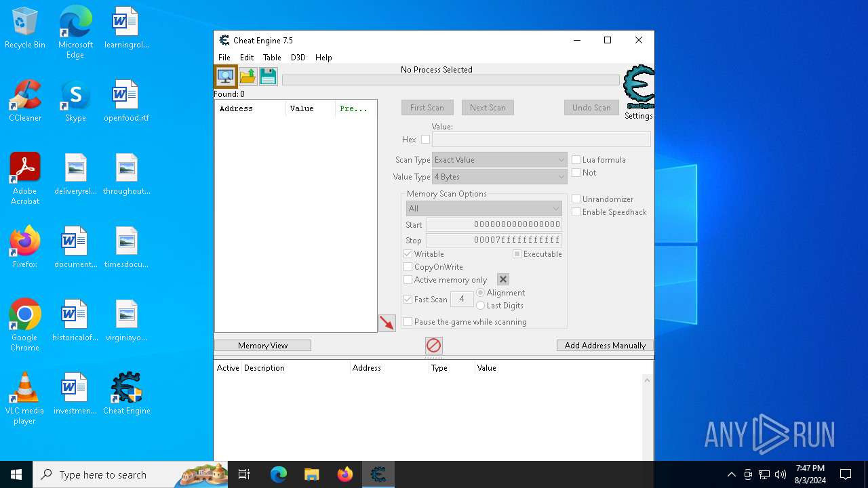Click the X icon beside Active memory only
This screenshot has width=868, height=488.
[503, 279]
